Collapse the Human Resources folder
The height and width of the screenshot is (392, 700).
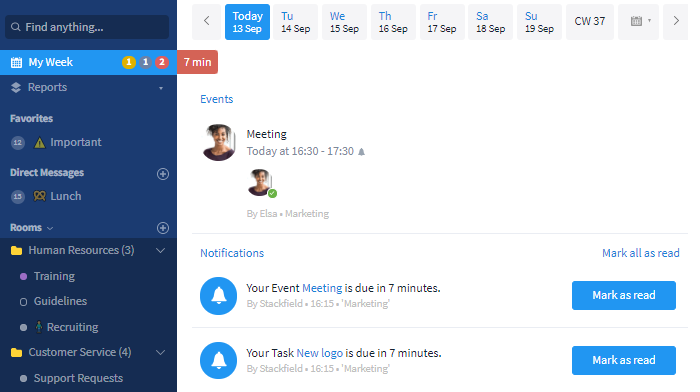tap(161, 250)
